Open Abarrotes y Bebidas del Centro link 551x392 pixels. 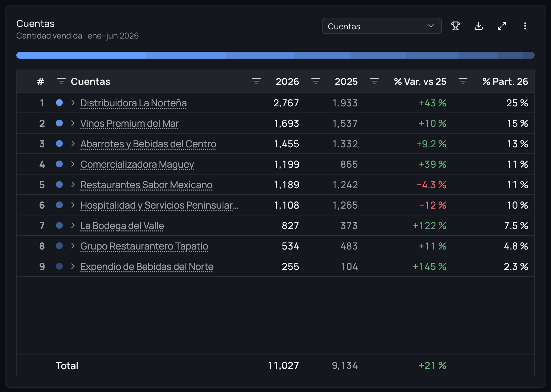click(x=148, y=144)
